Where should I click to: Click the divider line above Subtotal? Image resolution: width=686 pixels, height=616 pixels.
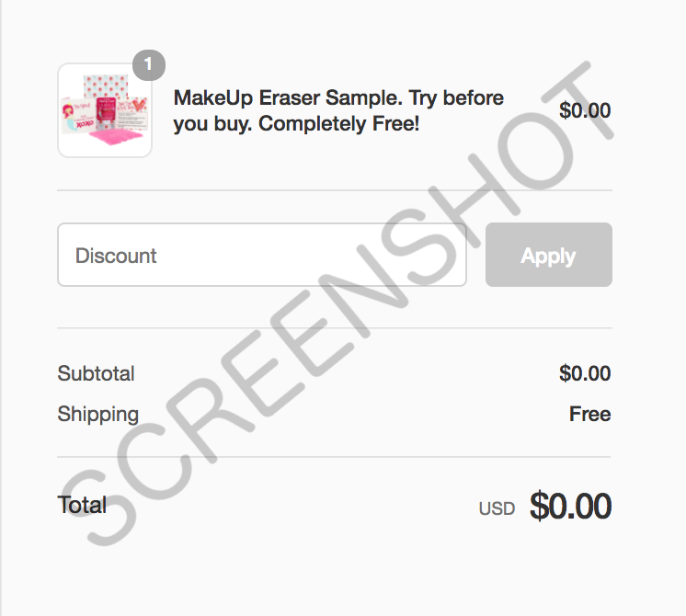click(x=335, y=327)
